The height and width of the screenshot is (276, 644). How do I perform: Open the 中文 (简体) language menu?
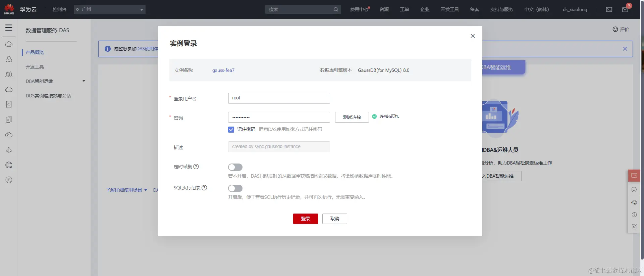(x=537, y=9)
